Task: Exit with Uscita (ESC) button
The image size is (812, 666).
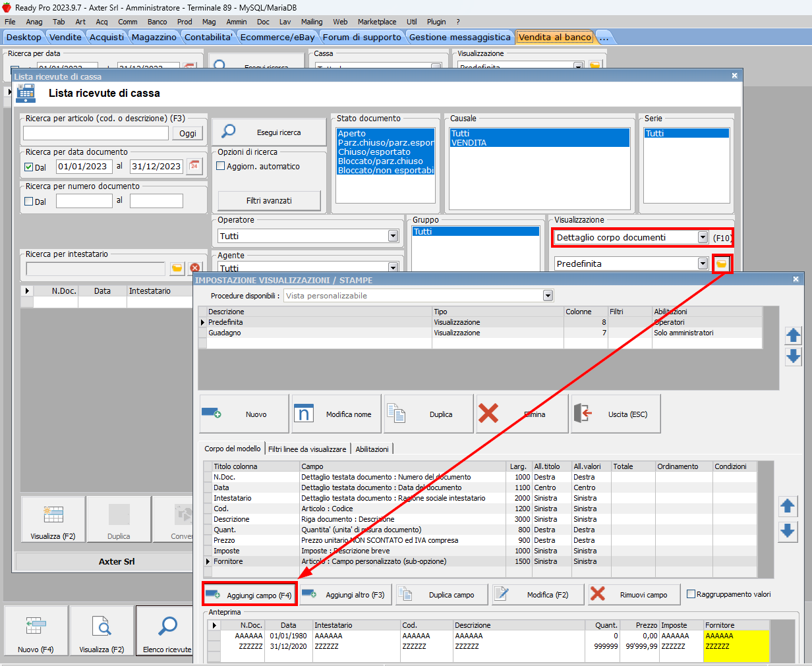Action: pyautogui.click(x=616, y=414)
